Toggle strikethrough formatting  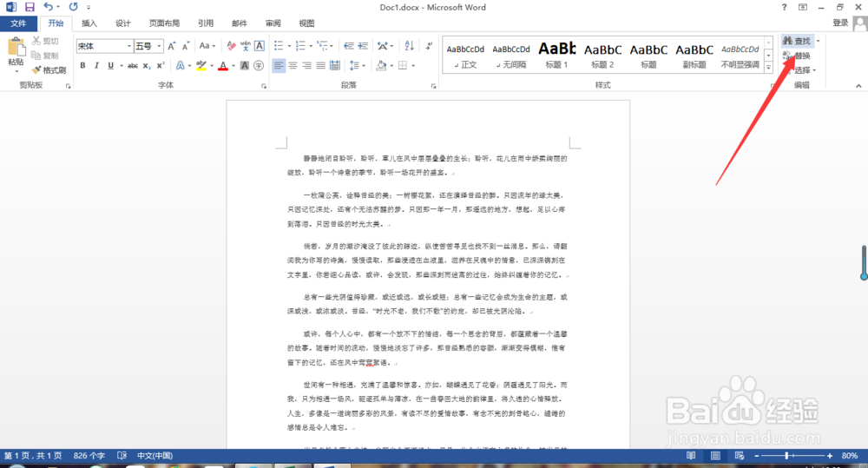(133, 65)
